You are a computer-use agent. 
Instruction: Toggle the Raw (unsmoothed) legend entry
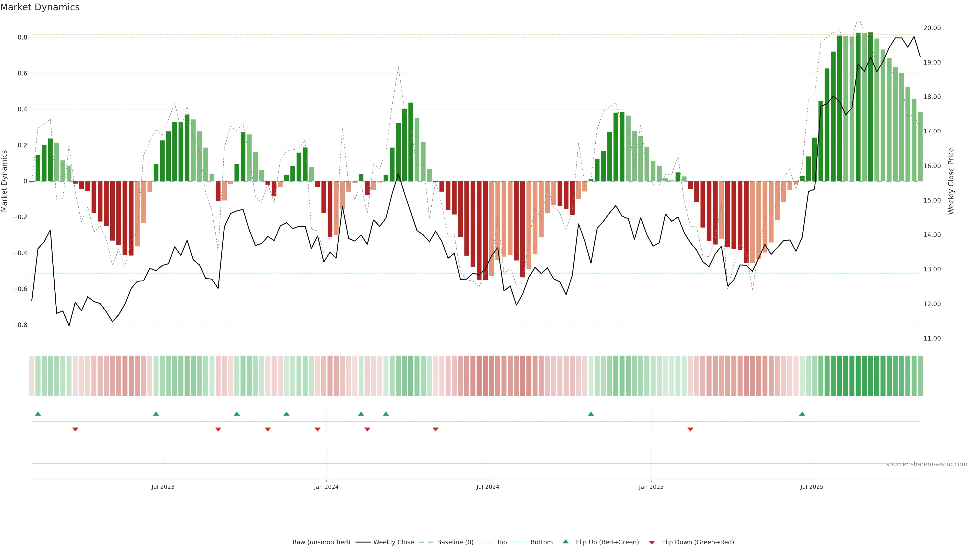point(321,542)
